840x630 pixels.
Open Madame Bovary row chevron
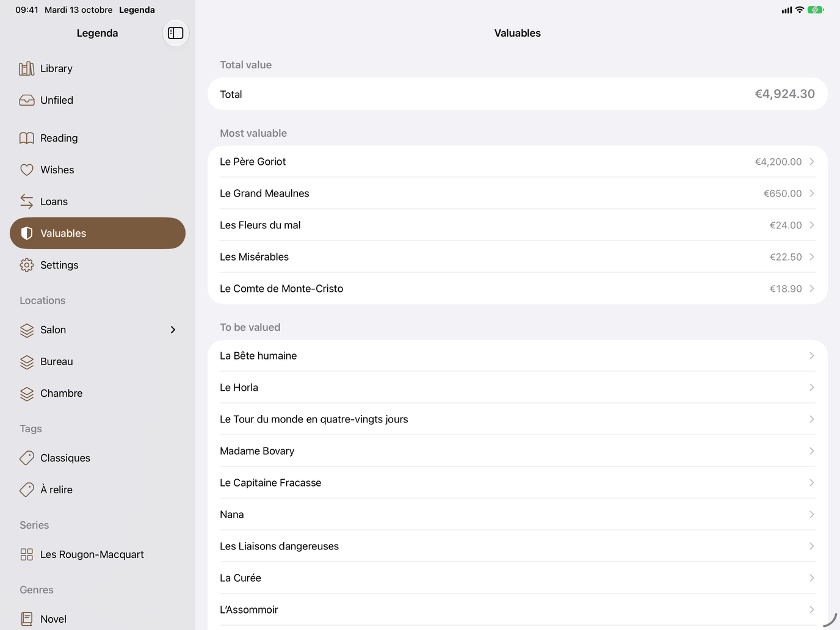click(x=811, y=451)
